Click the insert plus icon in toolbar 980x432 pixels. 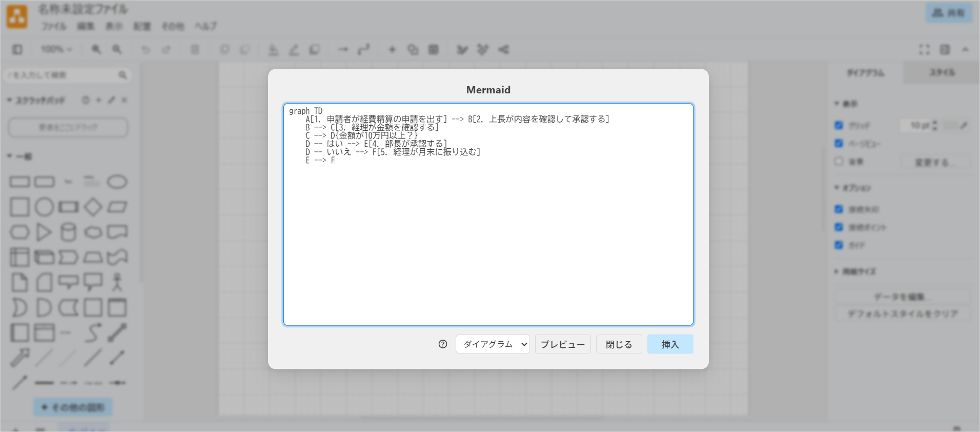[392, 50]
